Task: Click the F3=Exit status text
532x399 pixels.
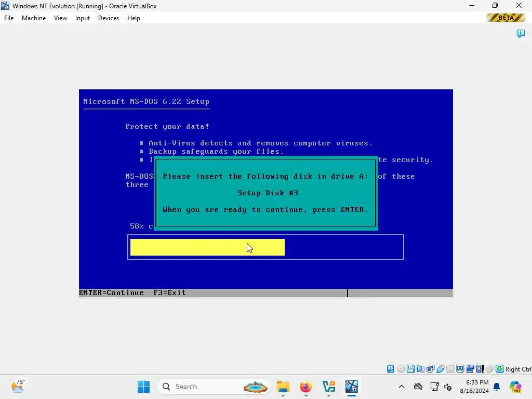Action: click(169, 292)
